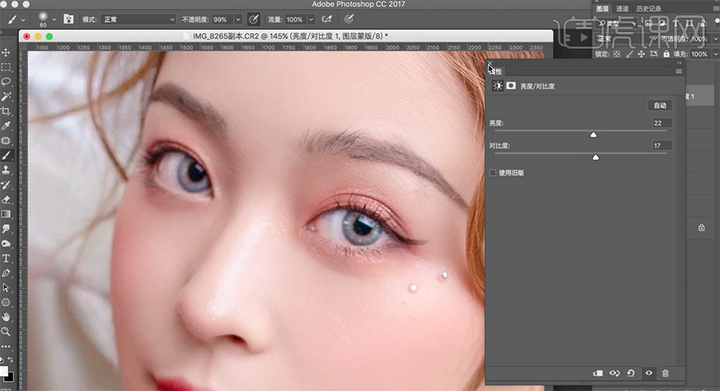The width and height of the screenshot is (720, 391).
Task: Select the Horizontal Type tool
Action: pos(6,258)
